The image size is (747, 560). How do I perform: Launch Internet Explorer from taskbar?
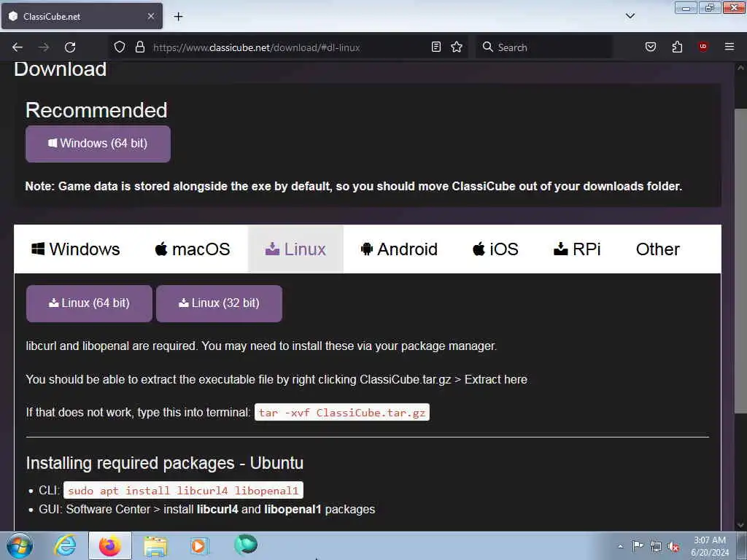[65, 545]
